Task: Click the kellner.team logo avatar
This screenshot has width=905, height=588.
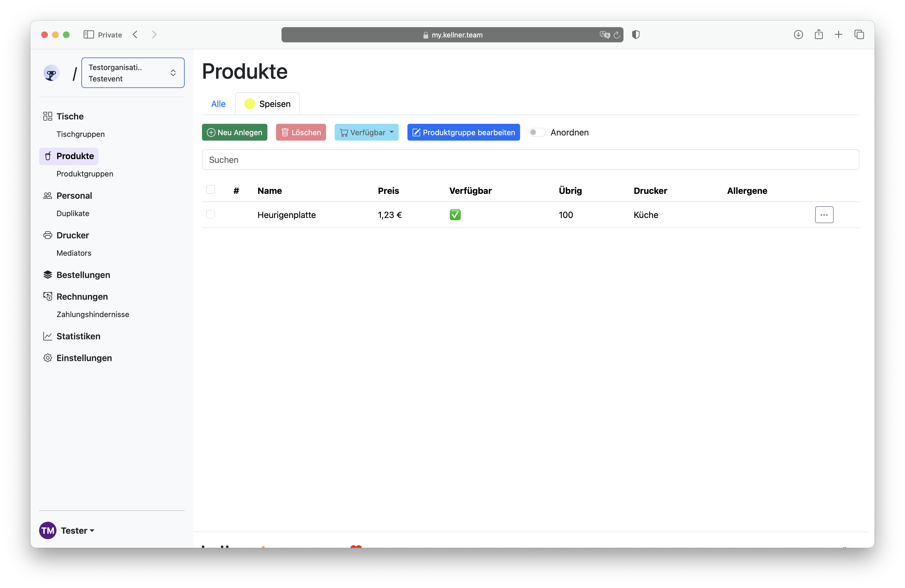Action: click(x=51, y=73)
